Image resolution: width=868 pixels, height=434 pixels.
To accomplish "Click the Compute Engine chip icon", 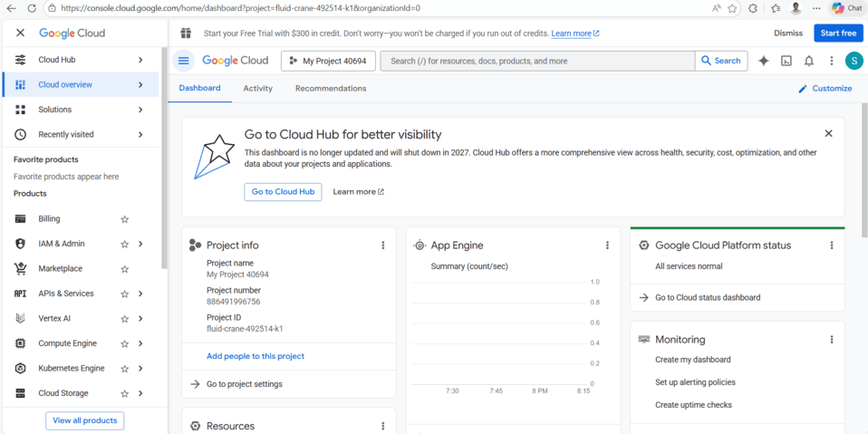I will [20, 343].
